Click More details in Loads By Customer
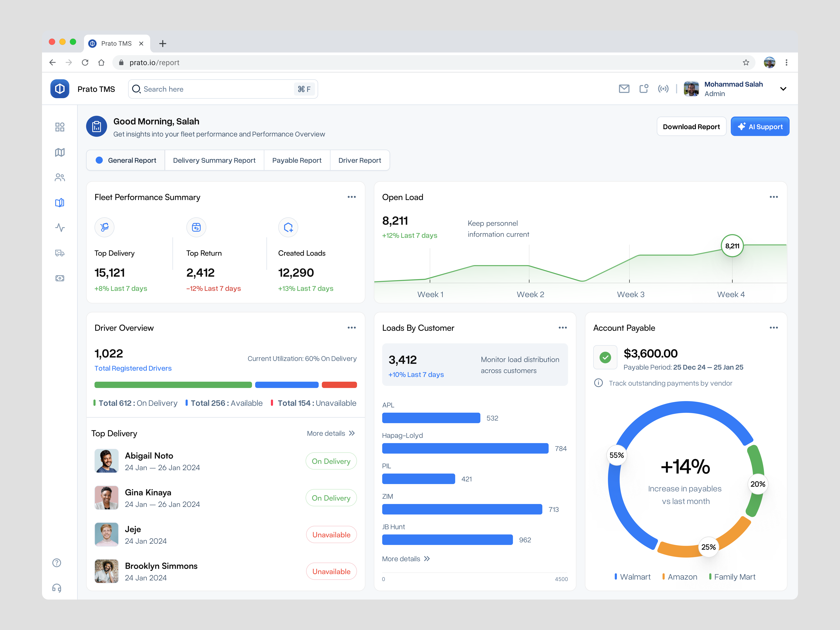The image size is (840, 630). click(x=406, y=559)
